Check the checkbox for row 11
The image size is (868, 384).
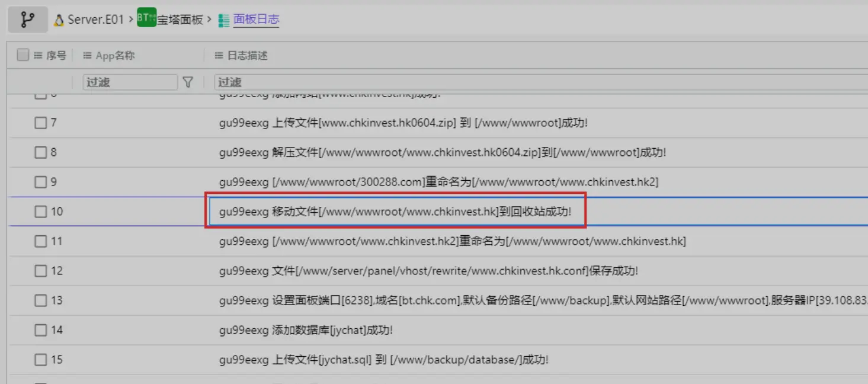pyautogui.click(x=40, y=241)
